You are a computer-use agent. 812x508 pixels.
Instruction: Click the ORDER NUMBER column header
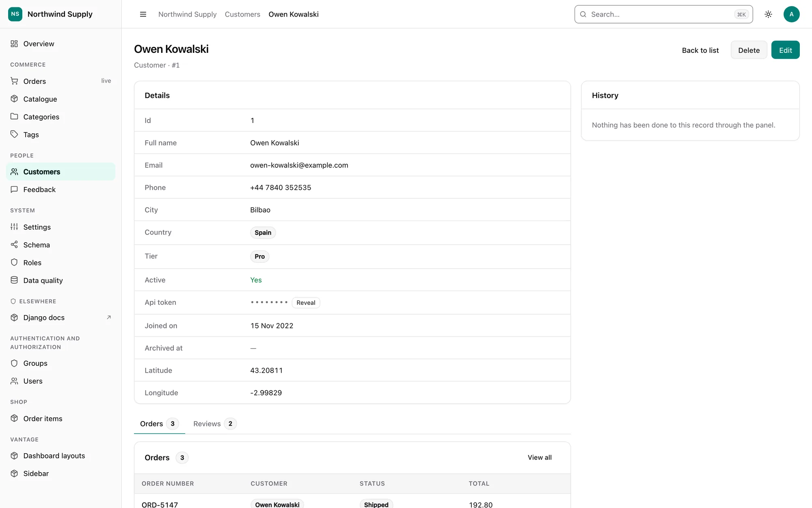pos(168,484)
